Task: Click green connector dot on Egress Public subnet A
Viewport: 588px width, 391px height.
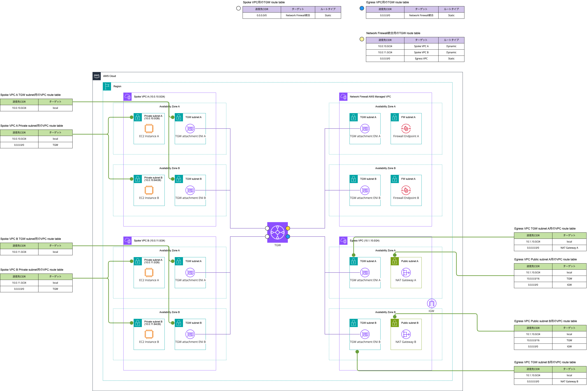Action: [395, 255]
